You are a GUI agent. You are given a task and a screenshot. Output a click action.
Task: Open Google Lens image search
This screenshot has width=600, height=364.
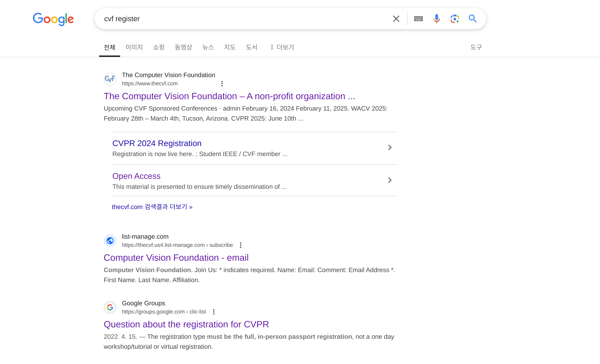454,19
